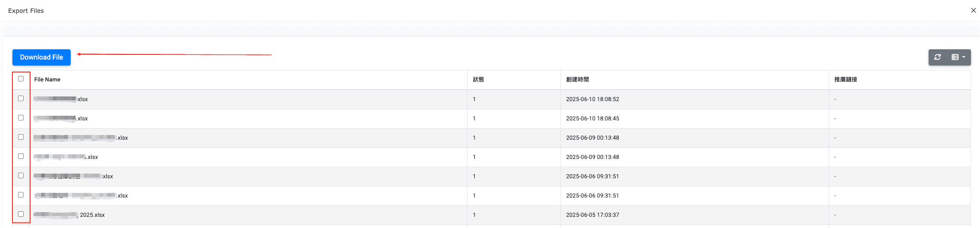Check the second 2025-06-09 00:13:48 file checkbox
The height and width of the screenshot is (228, 980).
(x=21, y=156)
